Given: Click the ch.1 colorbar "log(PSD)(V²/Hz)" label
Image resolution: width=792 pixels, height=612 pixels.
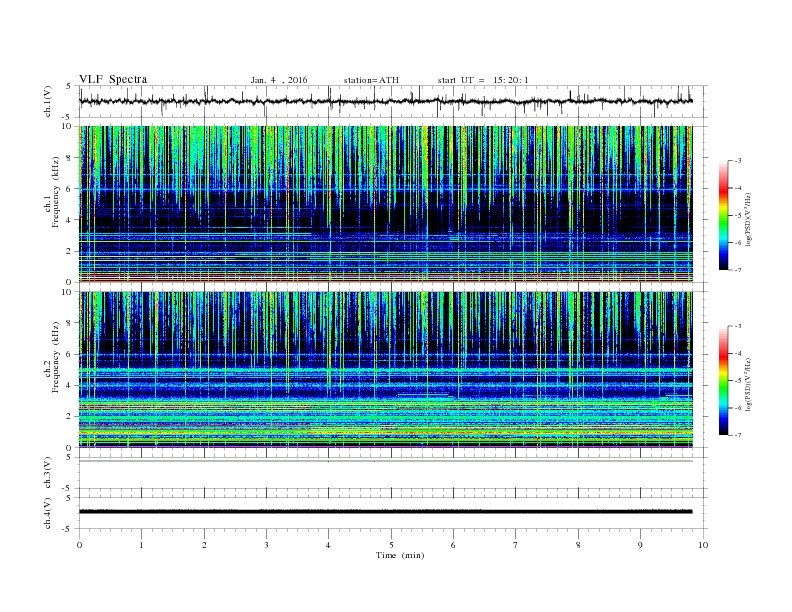Looking at the screenshot, I should 748,220.
